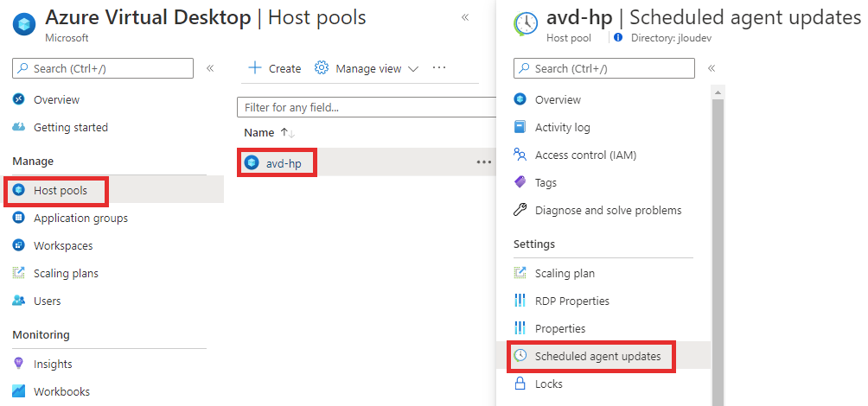Click the Getting started cloud icon
The width and height of the screenshot is (868, 406).
19,127
